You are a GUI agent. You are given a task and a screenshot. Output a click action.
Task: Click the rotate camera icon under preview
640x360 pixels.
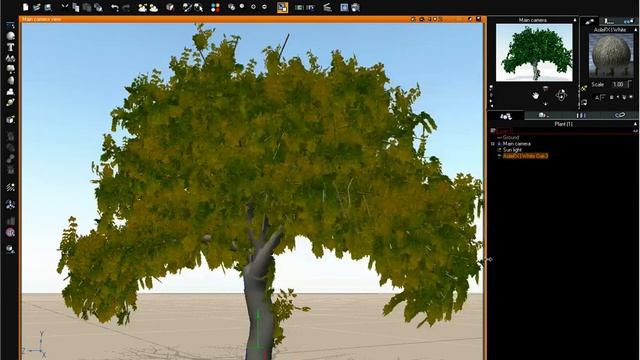click(x=561, y=96)
